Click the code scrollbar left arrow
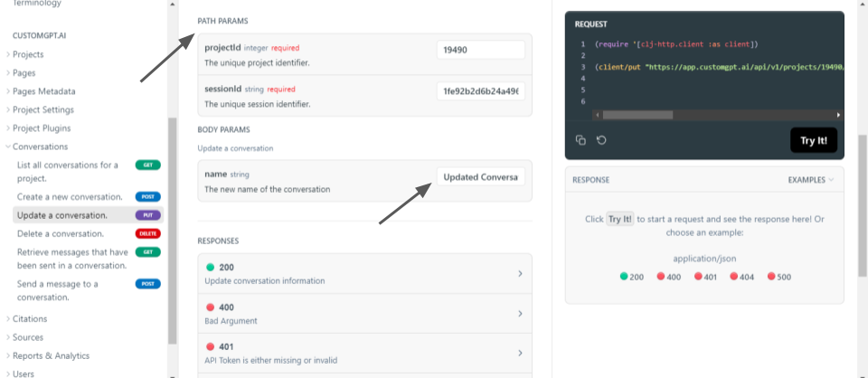 (x=597, y=115)
